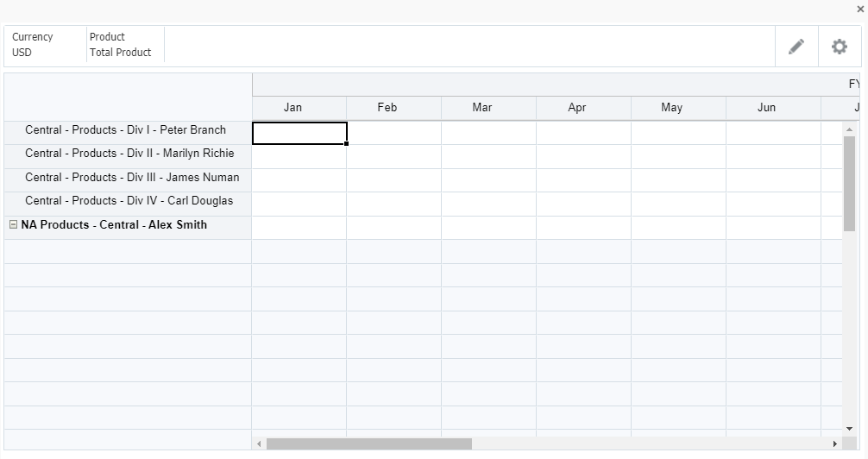
Task: Click the vertical scrollbar thumb
Action: pyautogui.click(x=849, y=183)
